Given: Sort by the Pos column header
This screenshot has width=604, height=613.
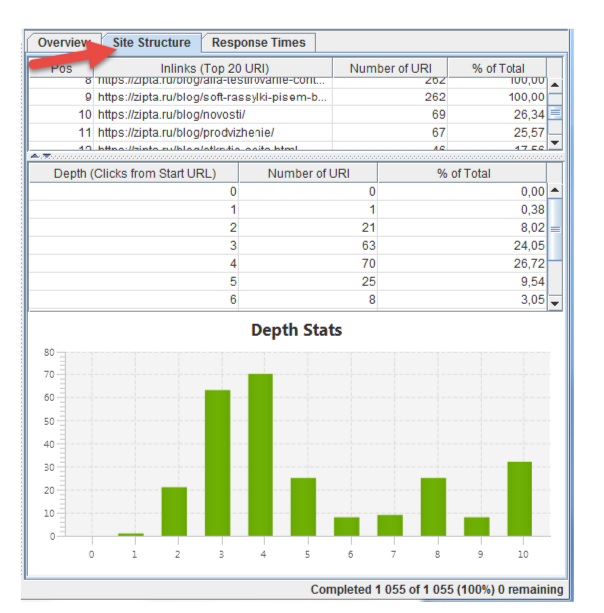Looking at the screenshot, I should pos(61,68).
